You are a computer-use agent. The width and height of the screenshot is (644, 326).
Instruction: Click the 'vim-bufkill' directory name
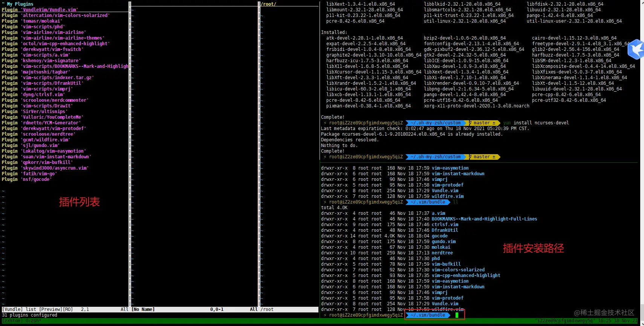(x=447, y=264)
